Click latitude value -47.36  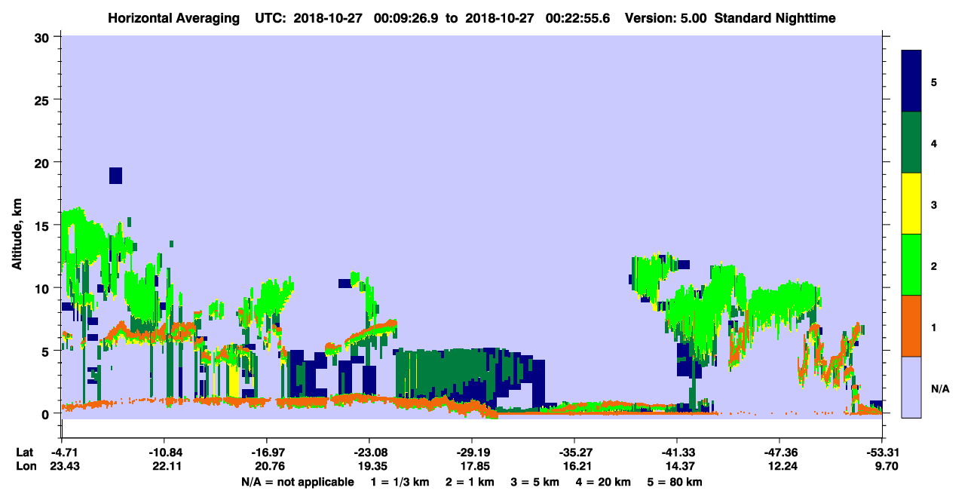point(779,452)
